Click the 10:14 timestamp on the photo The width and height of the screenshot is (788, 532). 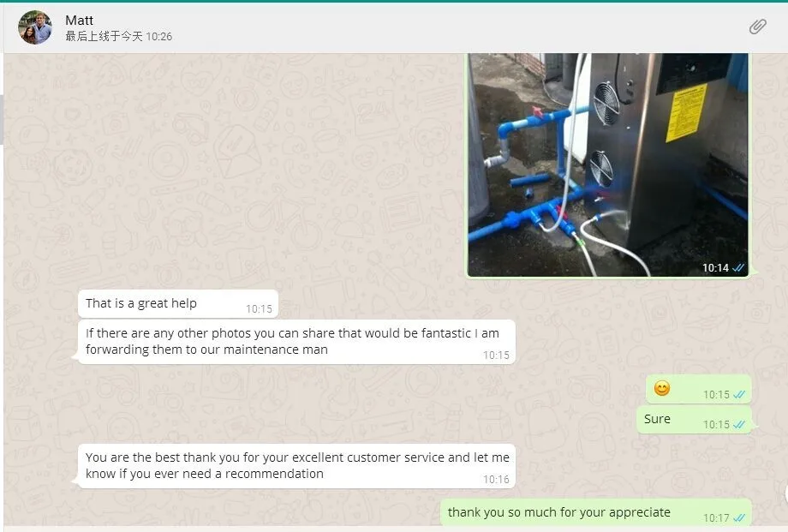point(715,267)
